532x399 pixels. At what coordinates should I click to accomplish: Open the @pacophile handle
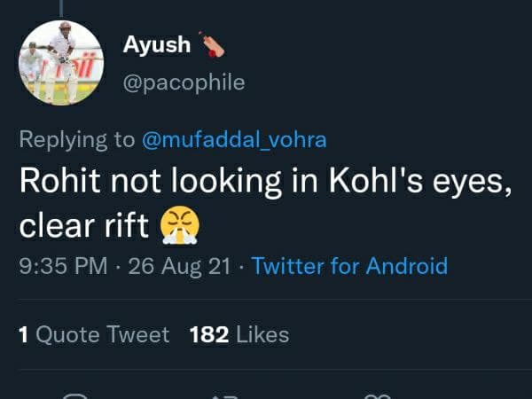184,82
